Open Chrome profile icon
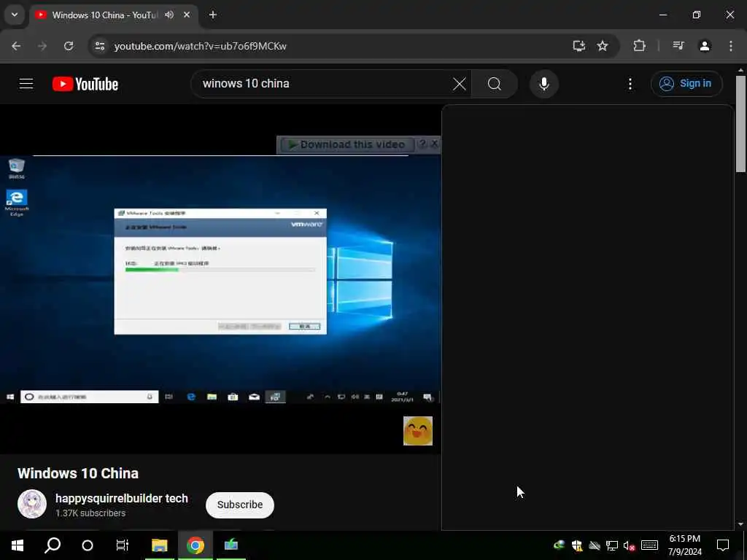The height and width of the screenshot is (560, 747). click(x=705, y=46)
